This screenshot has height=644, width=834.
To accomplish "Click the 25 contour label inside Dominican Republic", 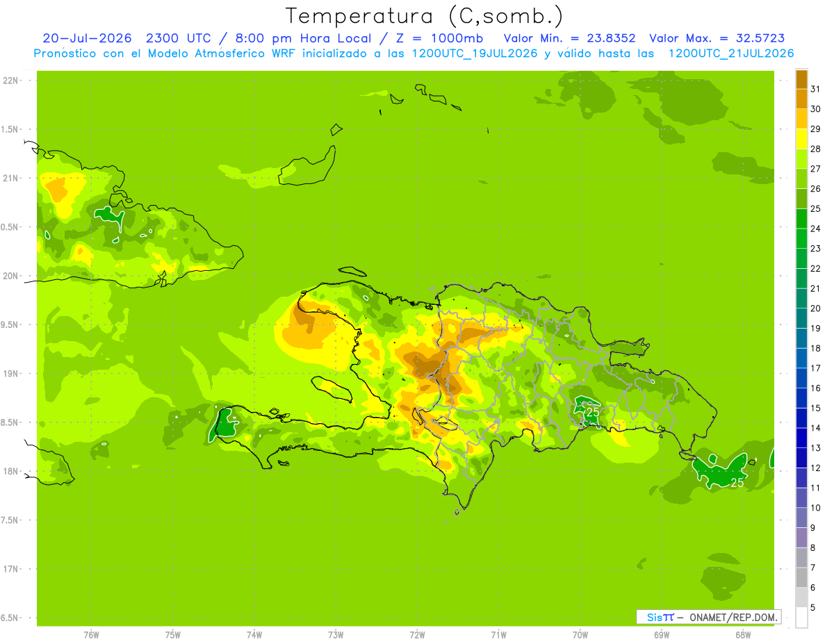I will pyautogui.click(x=593, y=412).
